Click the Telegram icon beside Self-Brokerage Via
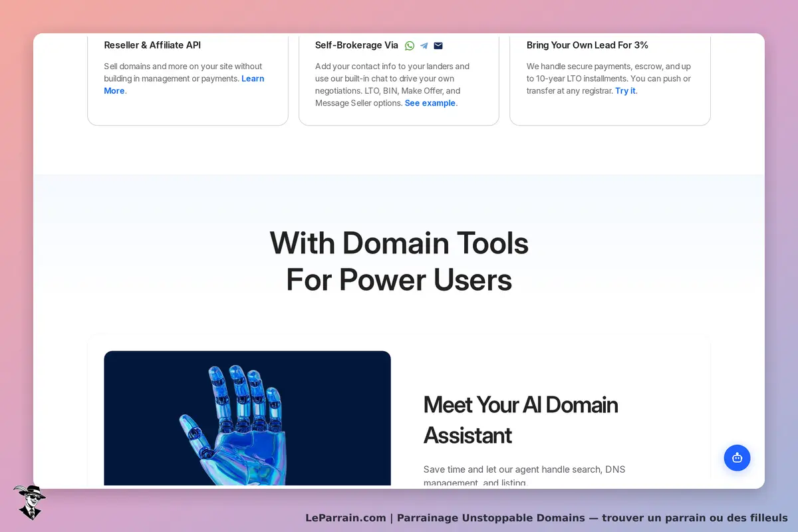 pyautogui.click(x=424, y=46)
